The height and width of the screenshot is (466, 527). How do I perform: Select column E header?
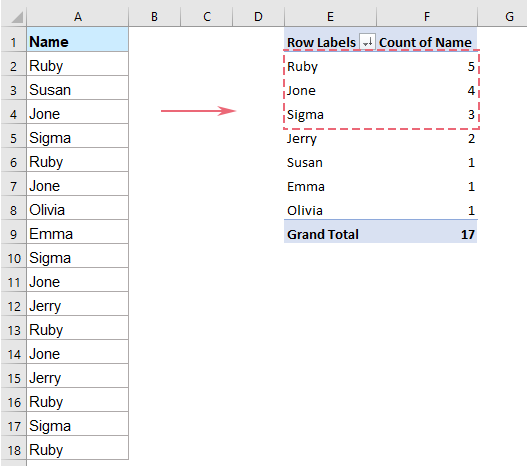tap(330, 16)
